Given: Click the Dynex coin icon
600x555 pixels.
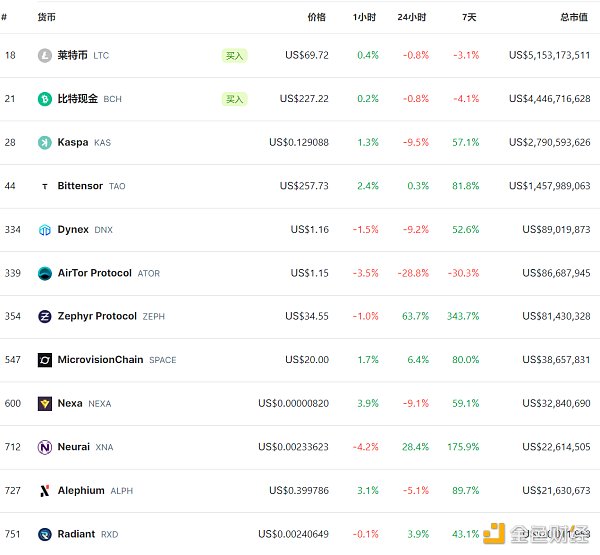Looking at the screenshot, I should coord(44,230).
